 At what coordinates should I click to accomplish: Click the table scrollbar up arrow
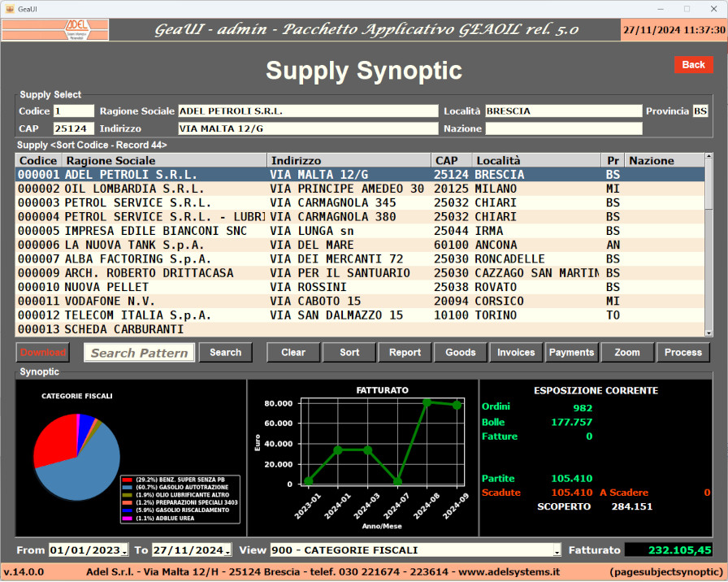[708, 157]
